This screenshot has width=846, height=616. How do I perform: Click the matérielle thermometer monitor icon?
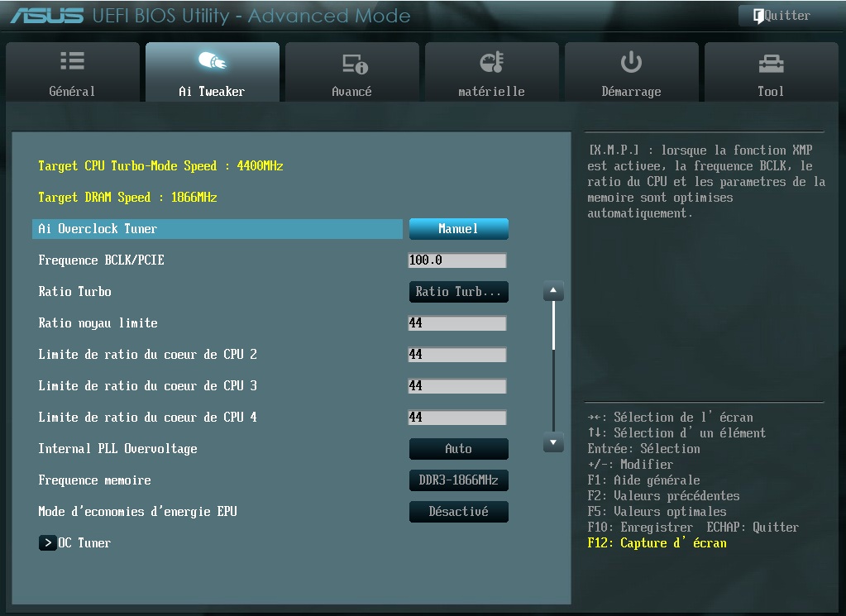coord(491,62)
